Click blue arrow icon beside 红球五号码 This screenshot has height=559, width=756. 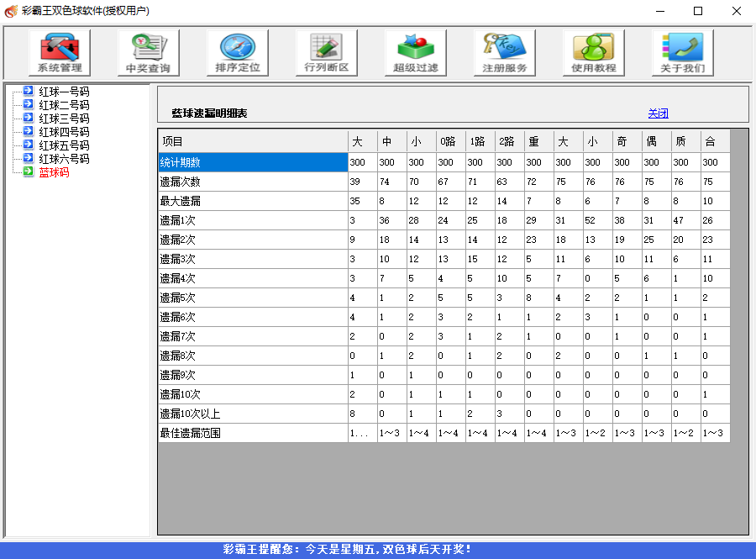click(29, 145)
